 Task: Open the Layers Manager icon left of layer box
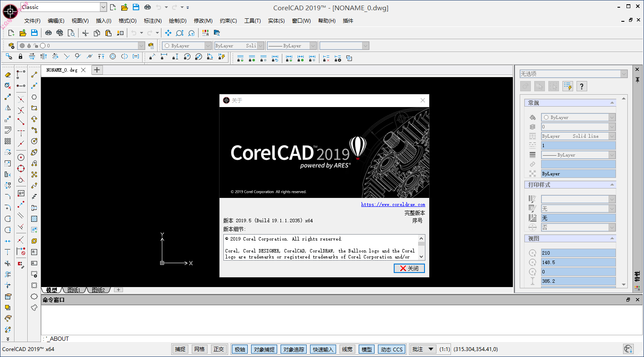[11, 46]
